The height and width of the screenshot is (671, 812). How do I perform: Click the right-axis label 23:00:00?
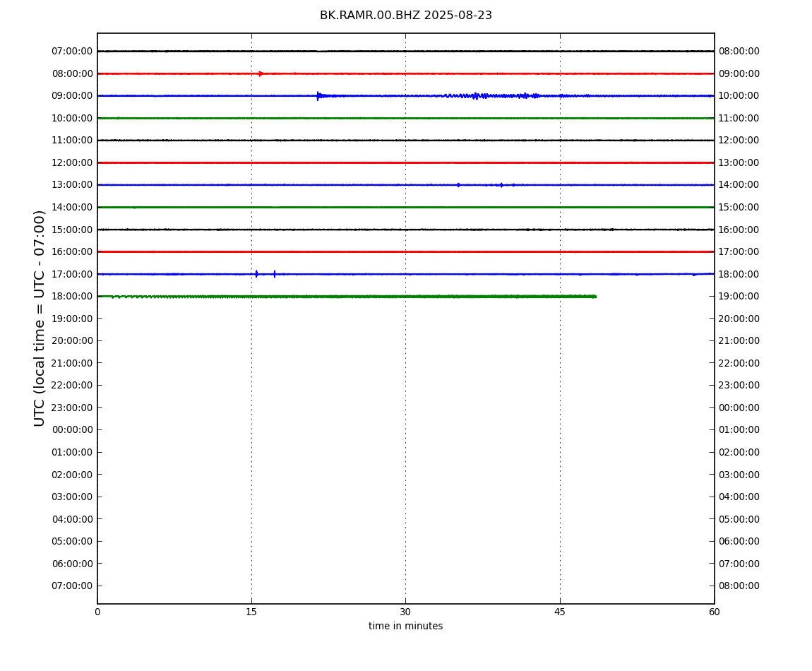point(739,386)
